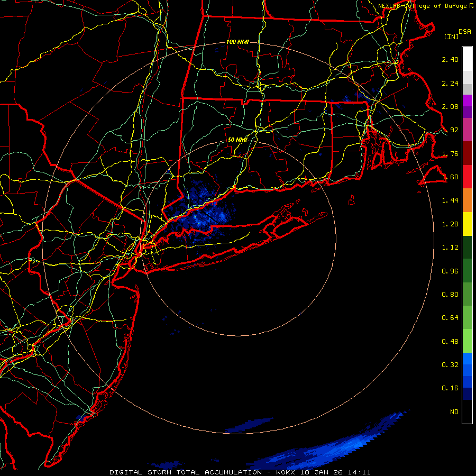The width and height of the screenshot is (476, 476).
Task: Click the ND no-data legend label
Action: click(x=454, y=412)
